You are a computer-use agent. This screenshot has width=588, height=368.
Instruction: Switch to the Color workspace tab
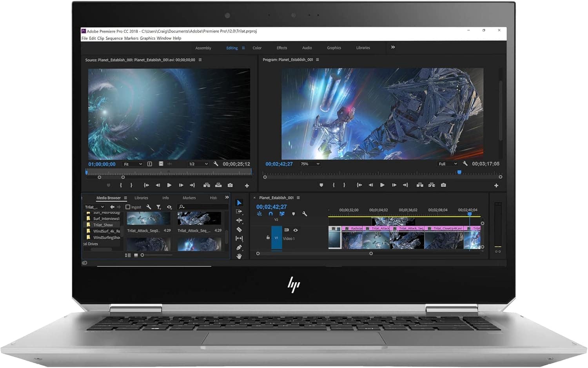point(257,47)
